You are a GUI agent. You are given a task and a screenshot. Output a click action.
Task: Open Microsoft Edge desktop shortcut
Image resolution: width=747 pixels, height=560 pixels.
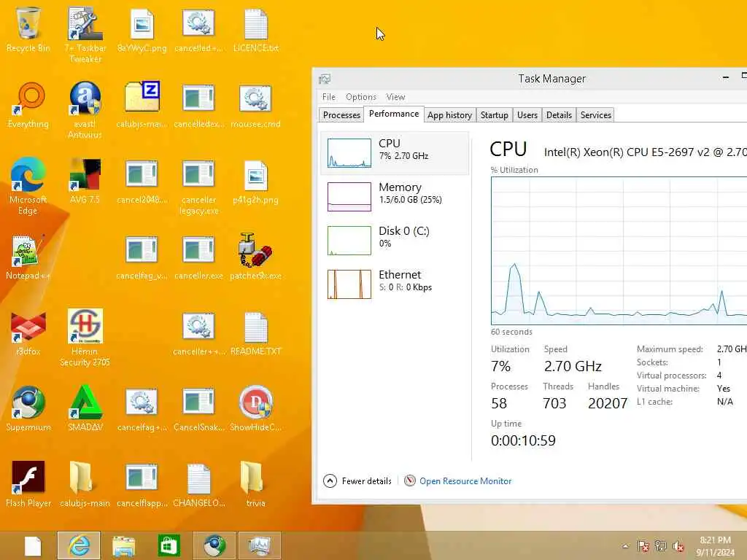click(28, 187)
